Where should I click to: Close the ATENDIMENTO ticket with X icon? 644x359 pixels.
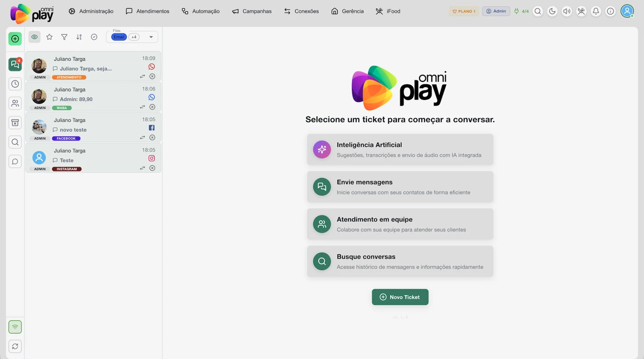click(152, 76)
